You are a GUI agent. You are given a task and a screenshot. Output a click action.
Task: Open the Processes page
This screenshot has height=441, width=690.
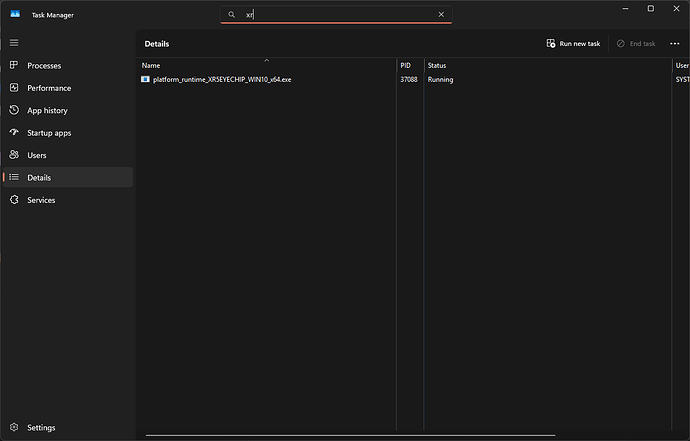tap(68, 66)
